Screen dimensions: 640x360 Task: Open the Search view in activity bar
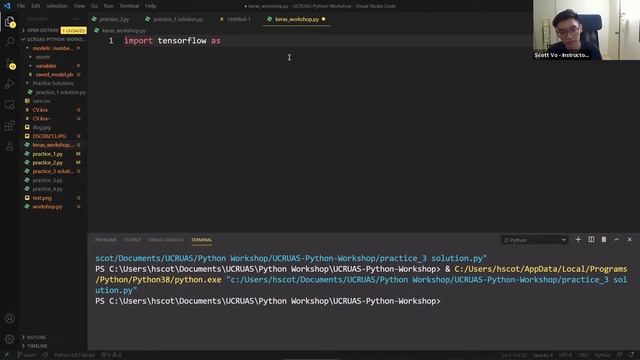tap(9, 42)
